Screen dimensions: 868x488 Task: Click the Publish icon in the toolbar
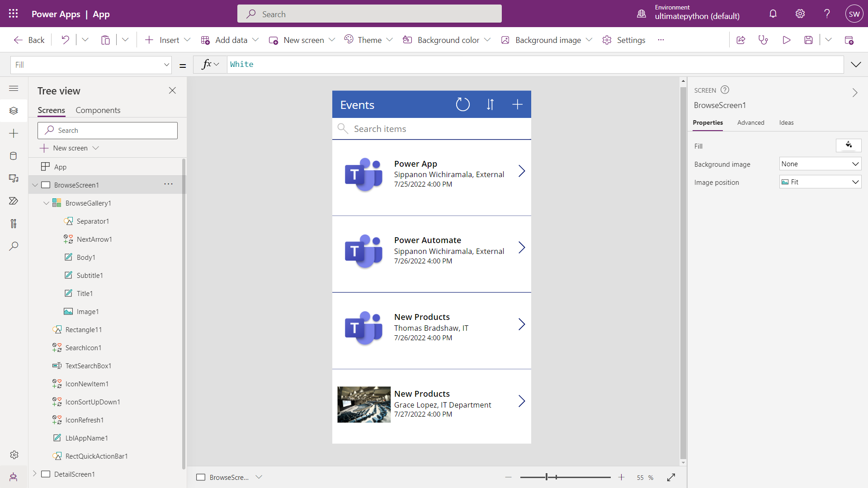849,40
